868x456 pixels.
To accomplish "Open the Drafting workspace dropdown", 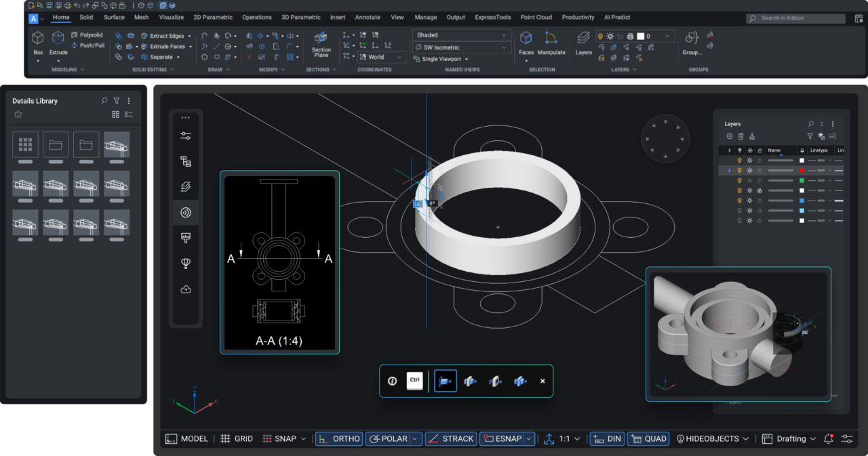I will [x=789, y=439].
